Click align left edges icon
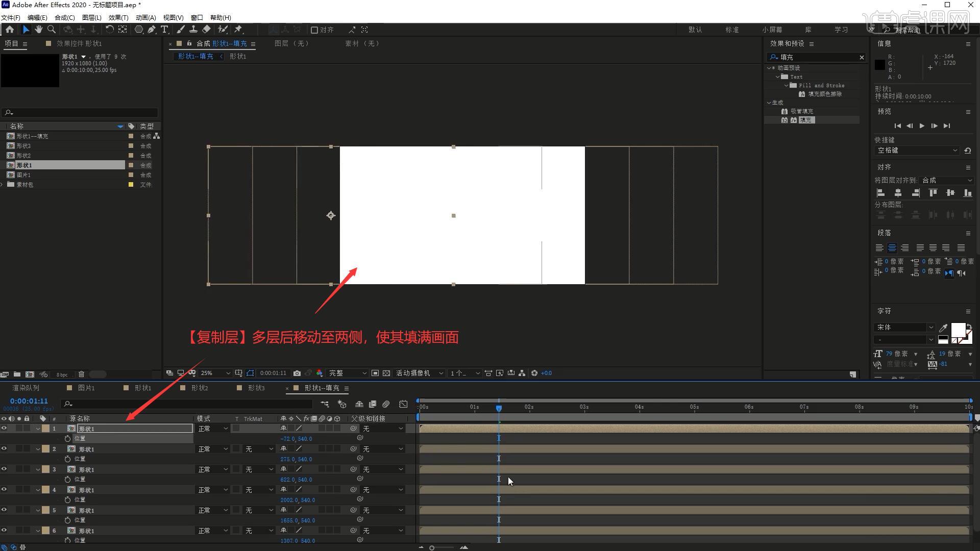 coord(880,193)
